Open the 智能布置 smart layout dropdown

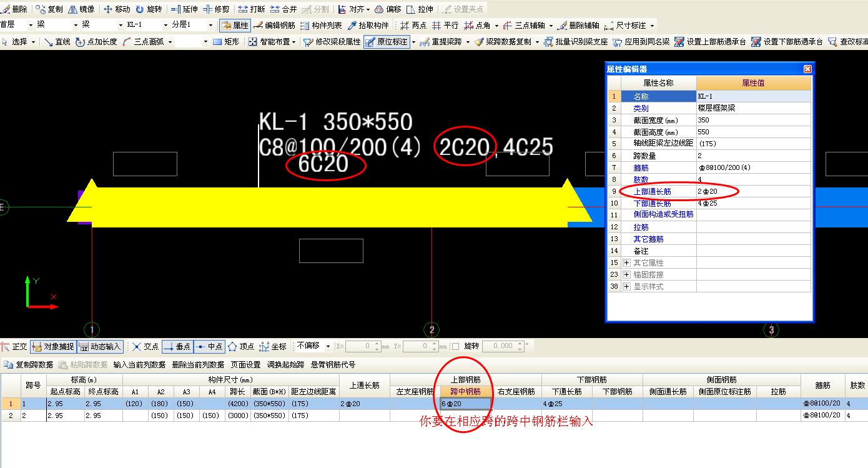click(x=293, y=42)
